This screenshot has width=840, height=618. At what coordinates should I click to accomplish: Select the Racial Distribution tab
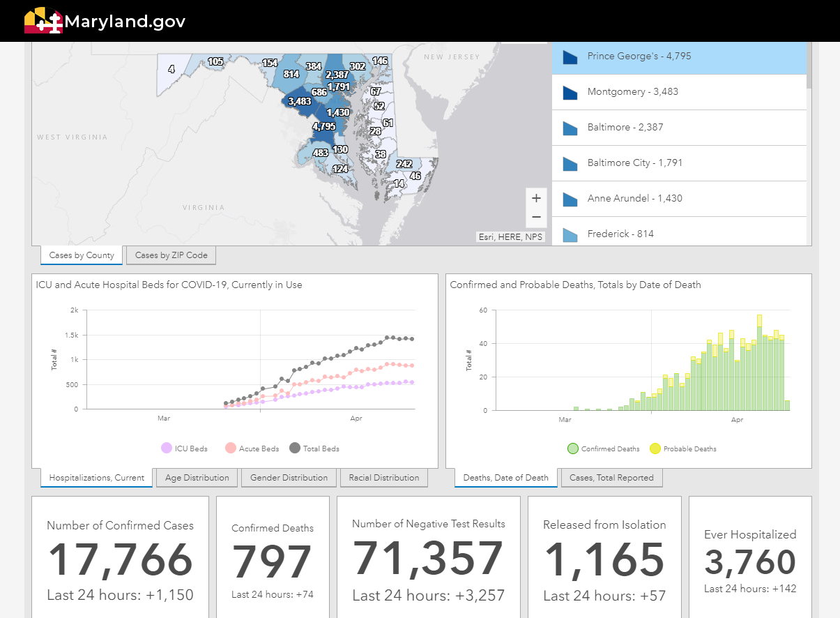click(x=384, y=478)
